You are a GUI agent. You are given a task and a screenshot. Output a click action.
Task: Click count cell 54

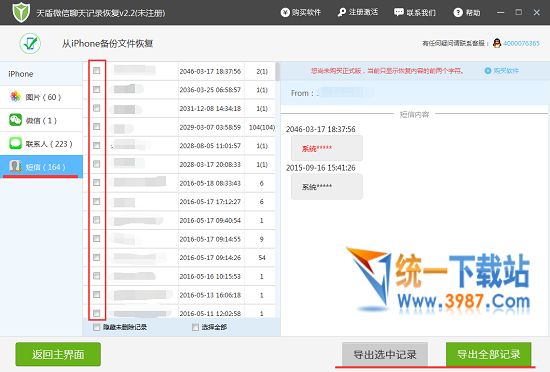[262, 258]
